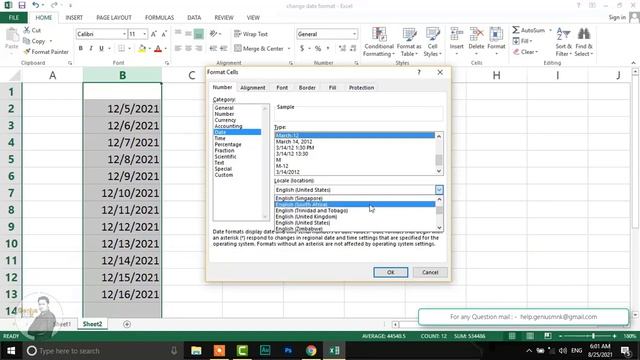
Task: Open File Explorer from the taskbar
Action: click(196, 351)
